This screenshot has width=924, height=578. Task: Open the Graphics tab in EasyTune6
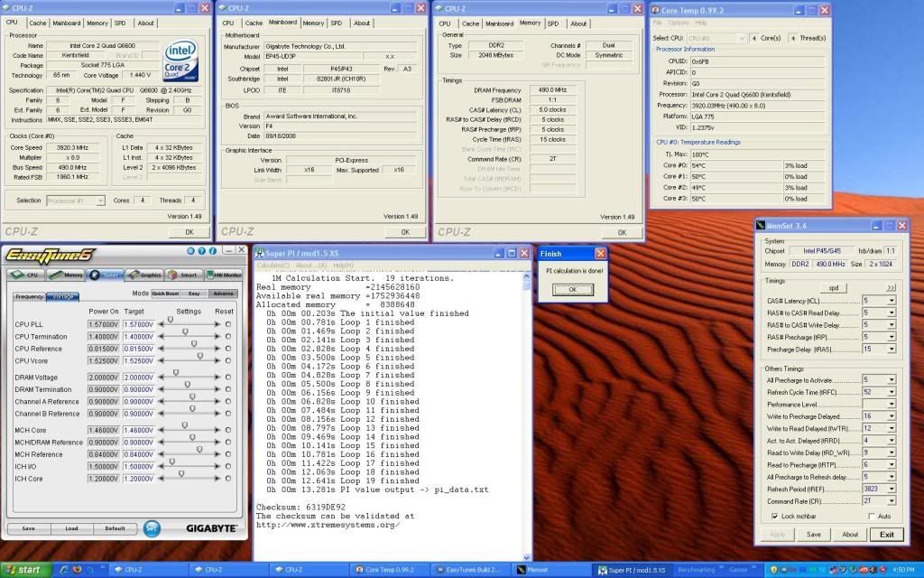(144, 275)
